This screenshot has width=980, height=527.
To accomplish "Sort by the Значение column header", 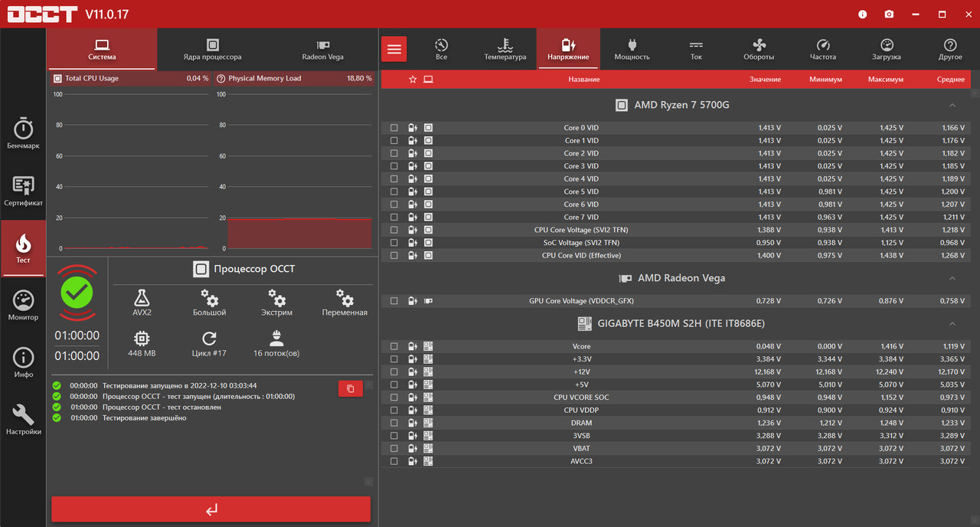I will (x=765, y=80).
